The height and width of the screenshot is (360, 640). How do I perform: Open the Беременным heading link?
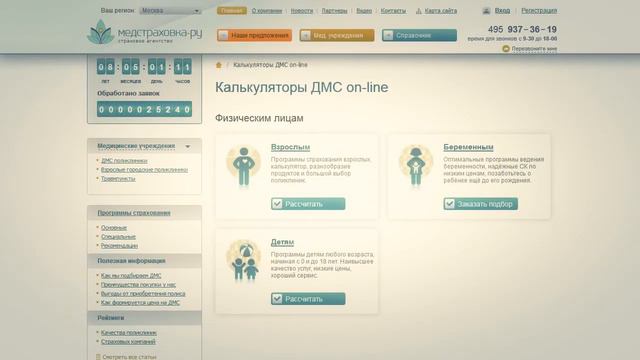[x=468, y=147]
